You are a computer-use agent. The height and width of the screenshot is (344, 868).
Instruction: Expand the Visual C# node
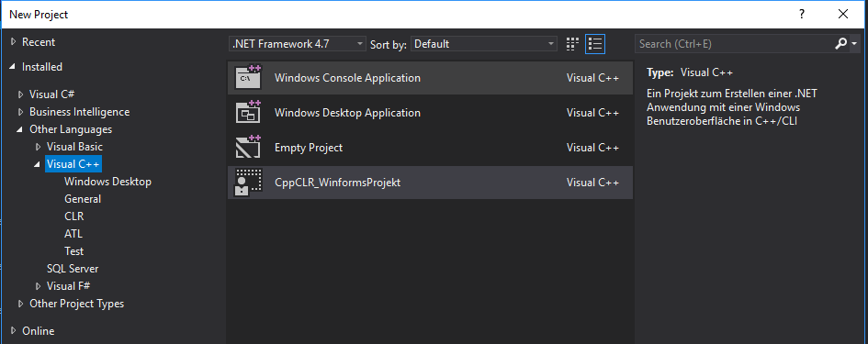tap(21, 94)
